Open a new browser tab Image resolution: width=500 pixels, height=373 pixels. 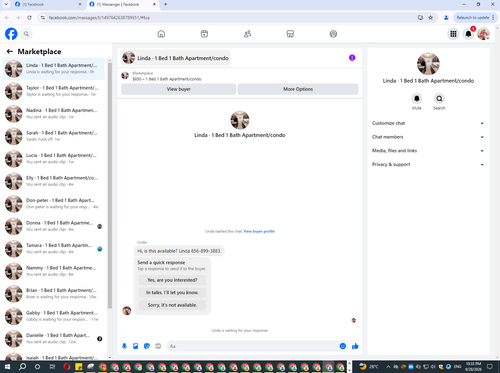(166, 4)
